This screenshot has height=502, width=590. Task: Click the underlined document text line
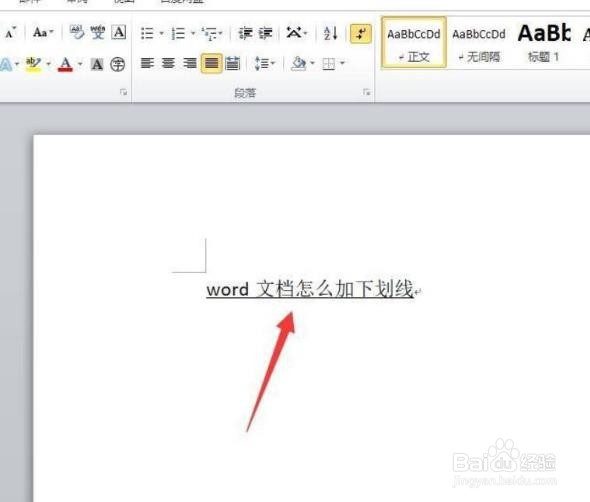pyautogui.click(x=310, y=289)
